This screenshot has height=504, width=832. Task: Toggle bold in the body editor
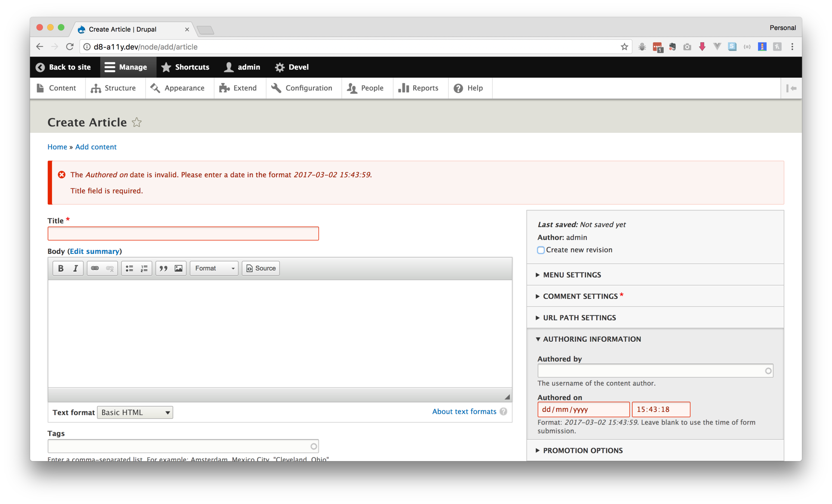click(61, 268)
